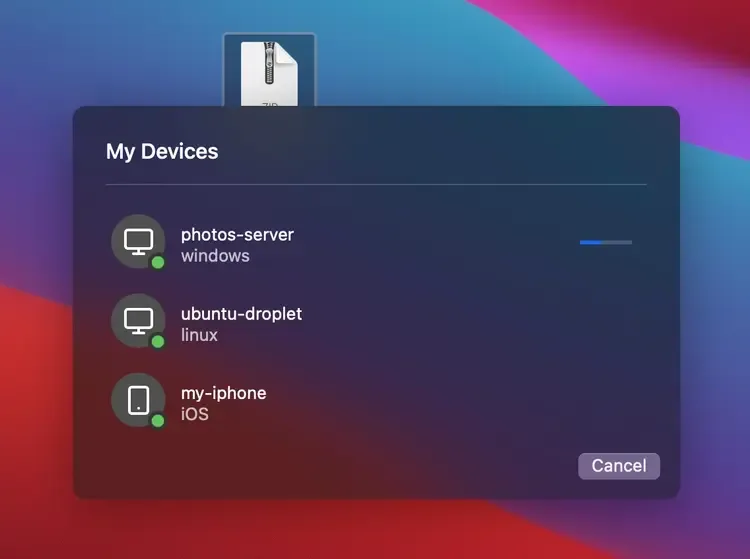Click the ubuntu-droplet monitor icon
Screen dimensions: 750x559
pyautogui.click(x=138, y=321)
